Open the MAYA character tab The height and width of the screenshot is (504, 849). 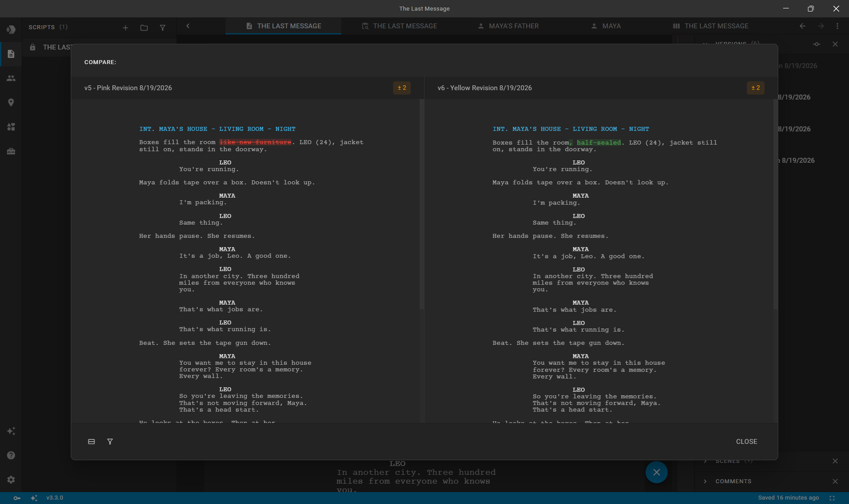(606, 26)
